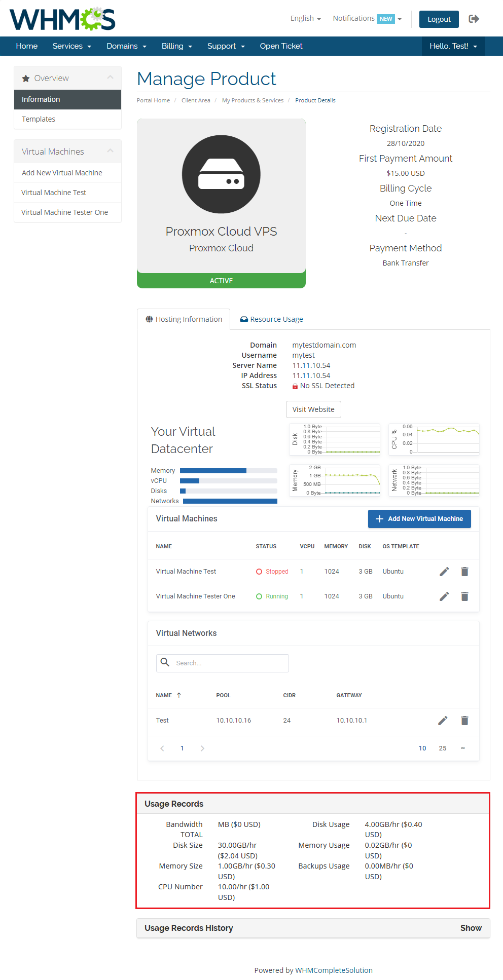503x980 pixels.
Task: Expand the Billing menu
Action: click(176, 46)
